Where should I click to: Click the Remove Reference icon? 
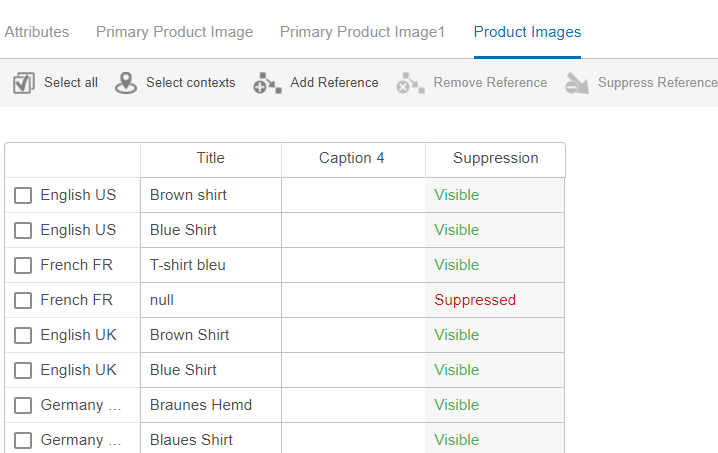pyautogui.click(x=410, y=83)
